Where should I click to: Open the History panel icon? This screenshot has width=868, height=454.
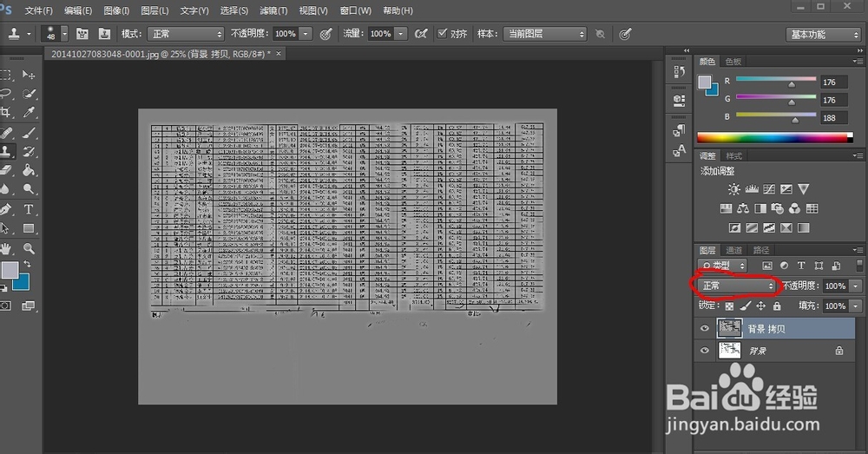[x=680, y=72]
